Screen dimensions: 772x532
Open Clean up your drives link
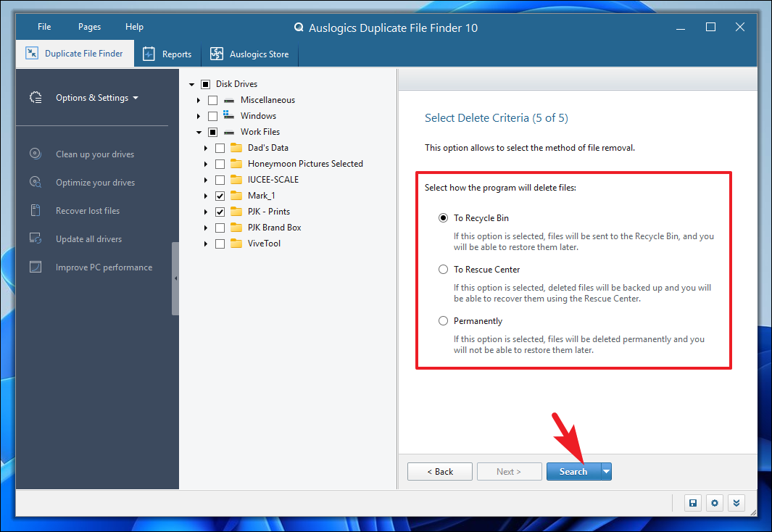(95, 154)
